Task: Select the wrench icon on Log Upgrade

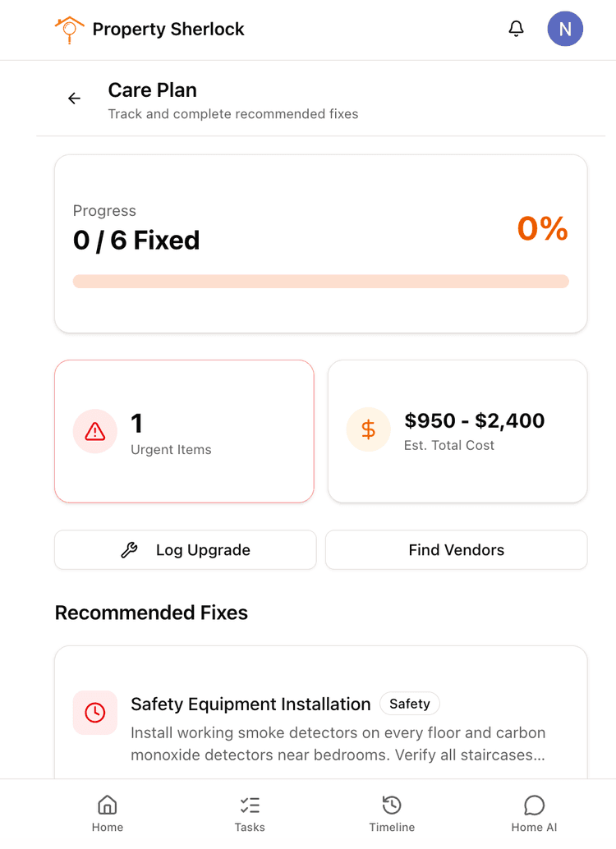Action: coord(128,549)
